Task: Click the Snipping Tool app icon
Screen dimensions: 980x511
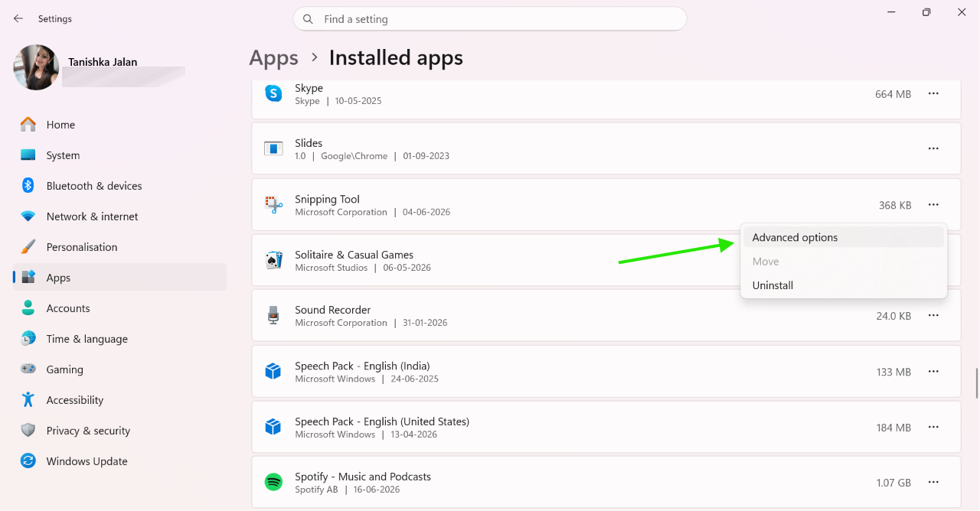Action: [273, 204]
